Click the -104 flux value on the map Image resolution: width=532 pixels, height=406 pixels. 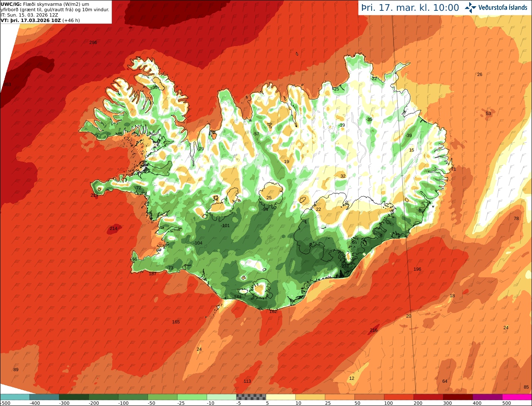tap(198, 243)
